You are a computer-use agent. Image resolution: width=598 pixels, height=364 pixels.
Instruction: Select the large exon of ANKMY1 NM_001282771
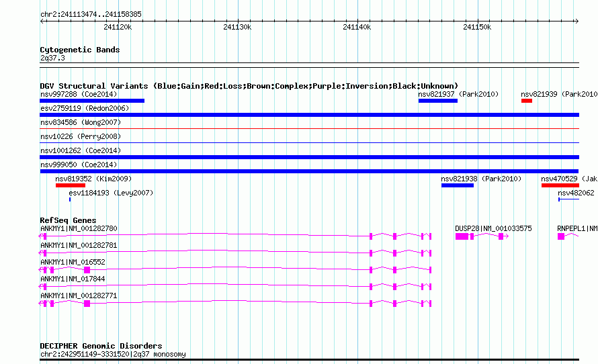(x=87, y=304)
